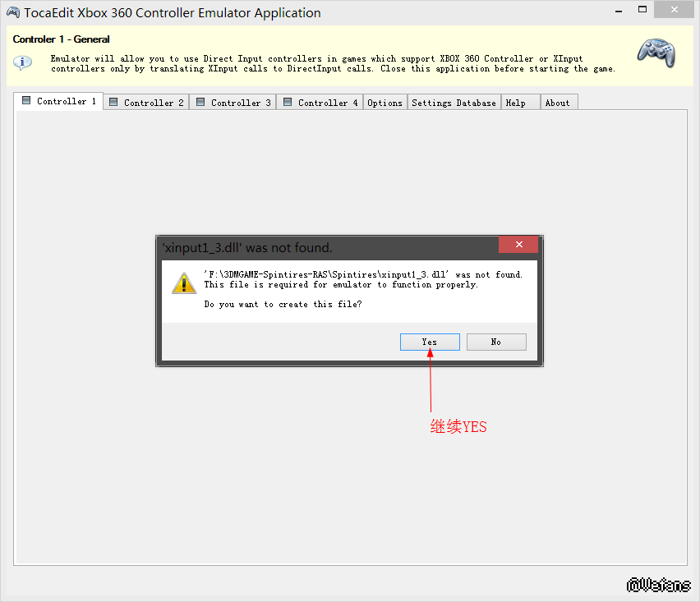Open the Settings Database tab
This screenshot has width=700, height=602.
454,103
